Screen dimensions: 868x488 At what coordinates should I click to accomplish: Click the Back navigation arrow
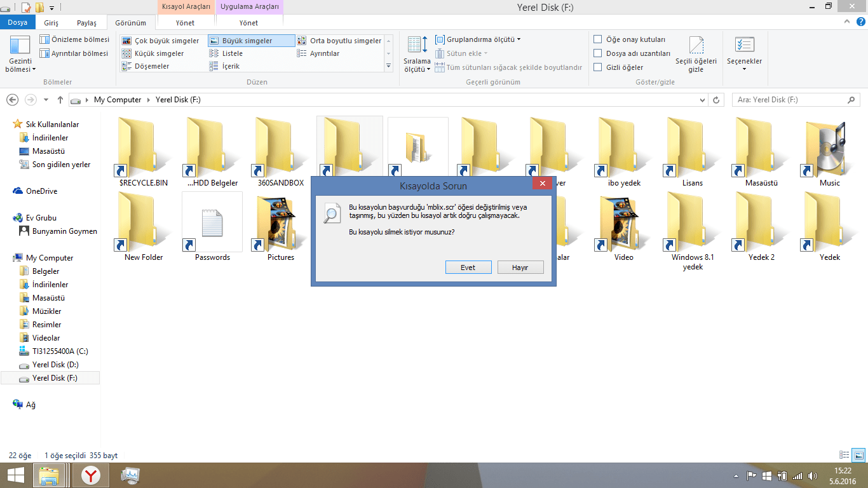coord(11,100)
